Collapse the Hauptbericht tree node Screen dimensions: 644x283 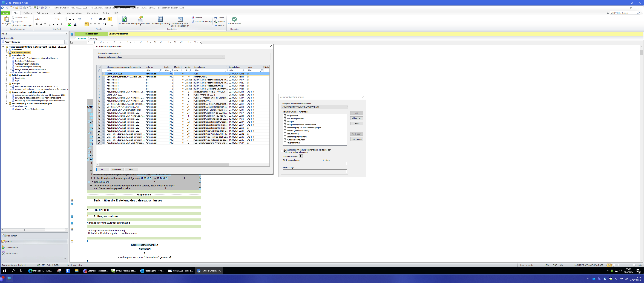pyautogui.click(x=7, y=56)
